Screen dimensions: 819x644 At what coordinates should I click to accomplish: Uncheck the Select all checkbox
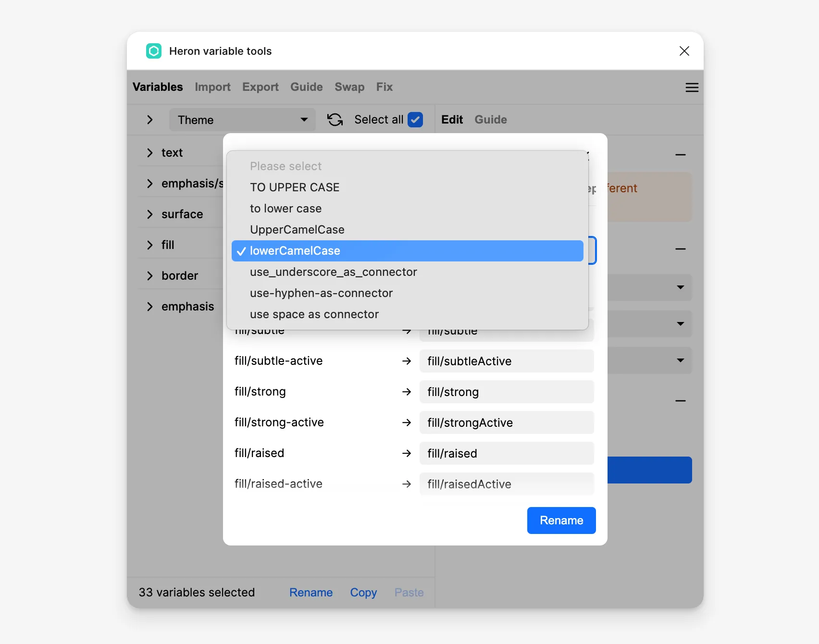point(415,120)
